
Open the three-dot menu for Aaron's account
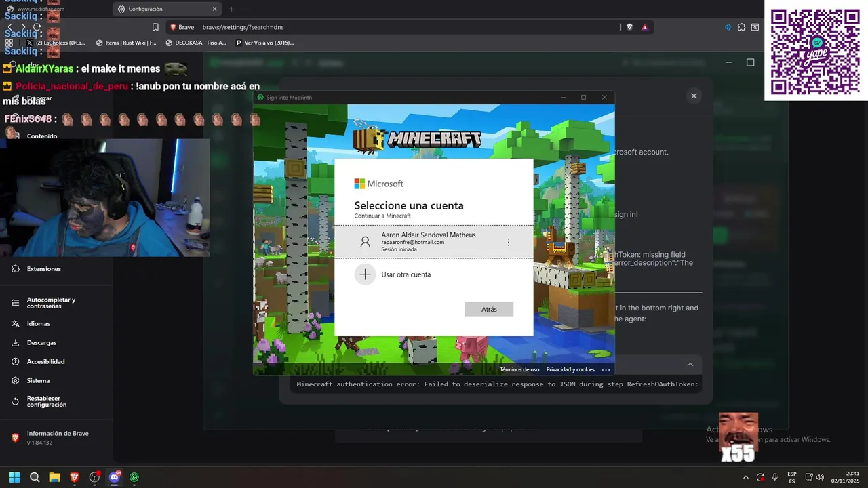pyautogui.click(x=508, y=242)
